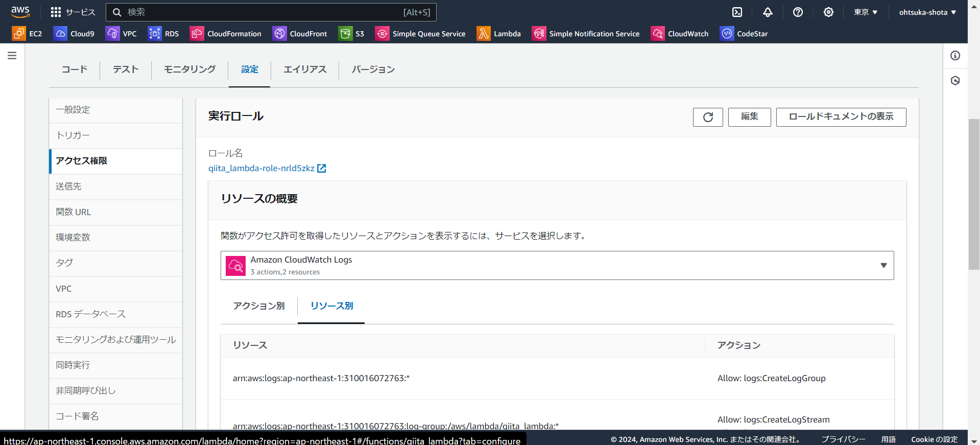Screen dimensions: 980x445
Task: Open the EC2 shortcut
Action: tap(27, 34)
